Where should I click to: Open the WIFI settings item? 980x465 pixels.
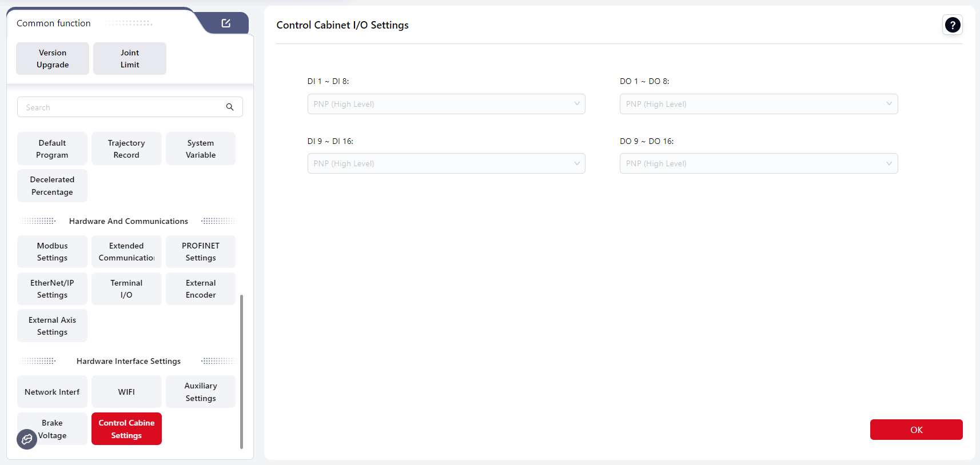coord(126,392)
